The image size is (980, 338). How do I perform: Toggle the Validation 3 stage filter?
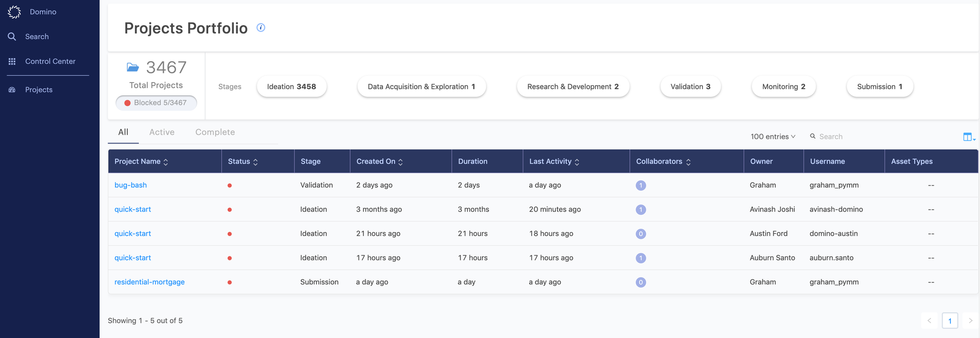coord(690,87)
